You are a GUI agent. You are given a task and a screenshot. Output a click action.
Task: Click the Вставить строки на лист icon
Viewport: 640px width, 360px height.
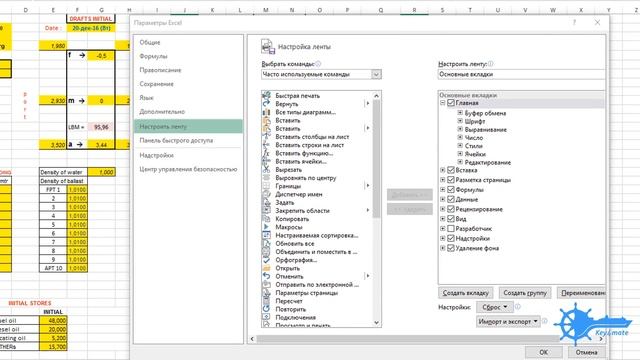(266, 145)
